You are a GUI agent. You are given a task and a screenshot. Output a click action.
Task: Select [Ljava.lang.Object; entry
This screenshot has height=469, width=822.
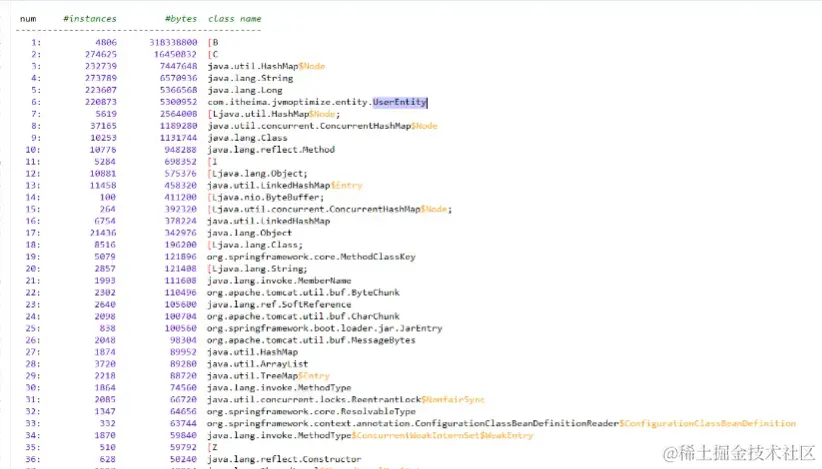point(257,173)
